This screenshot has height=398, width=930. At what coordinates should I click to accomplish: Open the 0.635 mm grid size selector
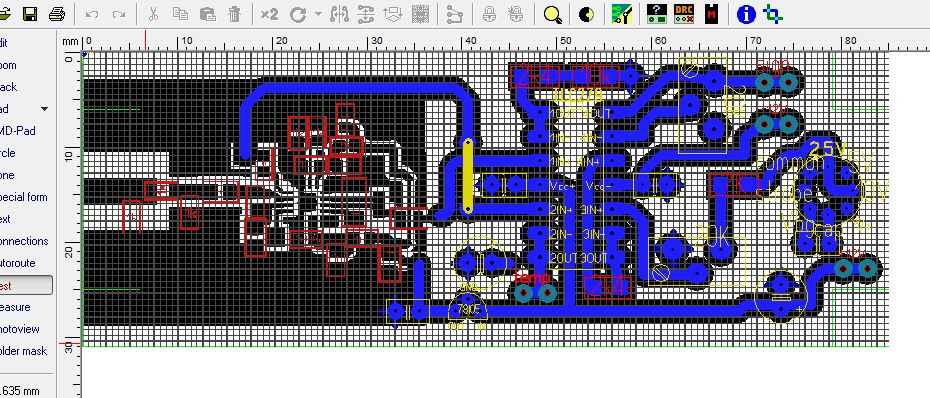coord(20,391)
